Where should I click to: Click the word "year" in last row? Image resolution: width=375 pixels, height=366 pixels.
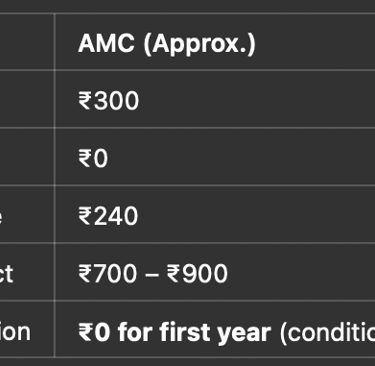click(x=243, y=334)
